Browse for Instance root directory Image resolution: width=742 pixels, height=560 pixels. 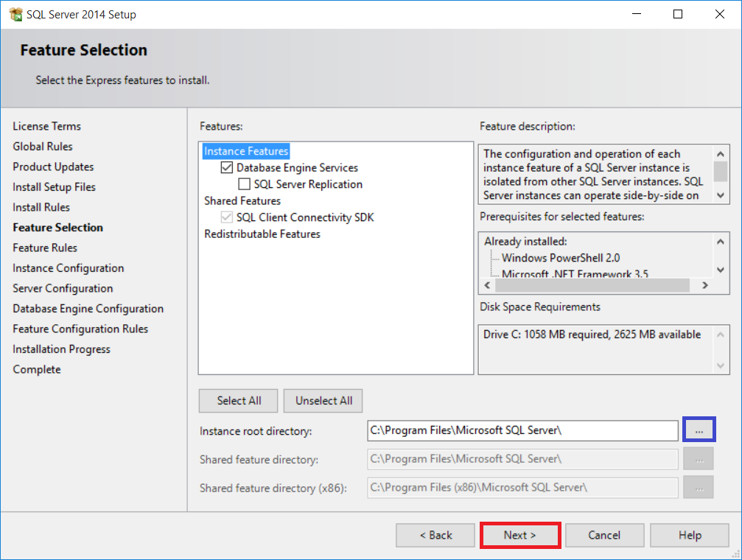coord(699,430)
